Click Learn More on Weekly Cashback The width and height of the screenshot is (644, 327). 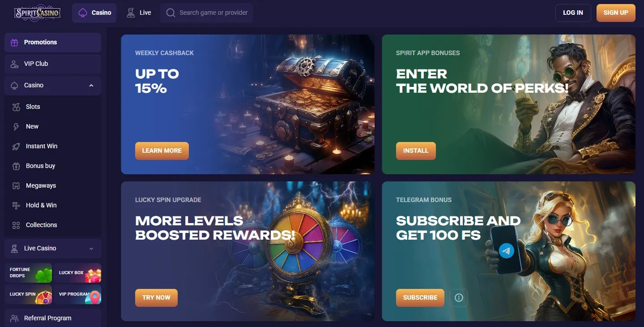[x=162, y=151]
